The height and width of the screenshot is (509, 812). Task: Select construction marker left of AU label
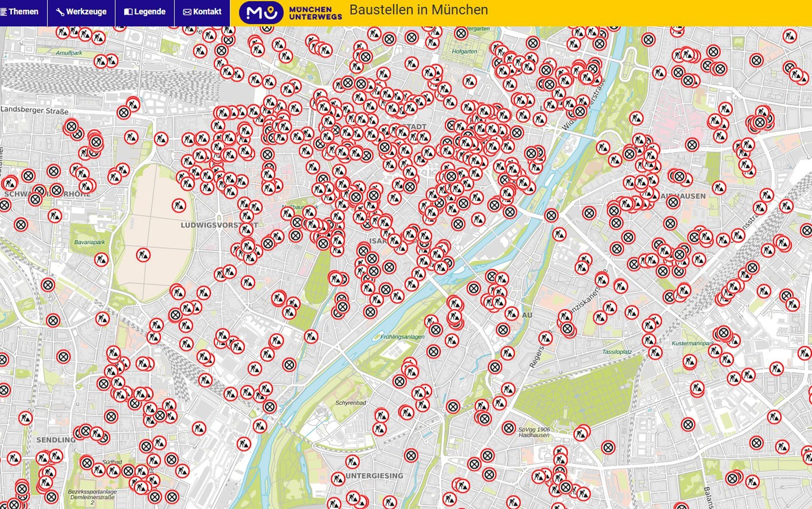point(511,313)
